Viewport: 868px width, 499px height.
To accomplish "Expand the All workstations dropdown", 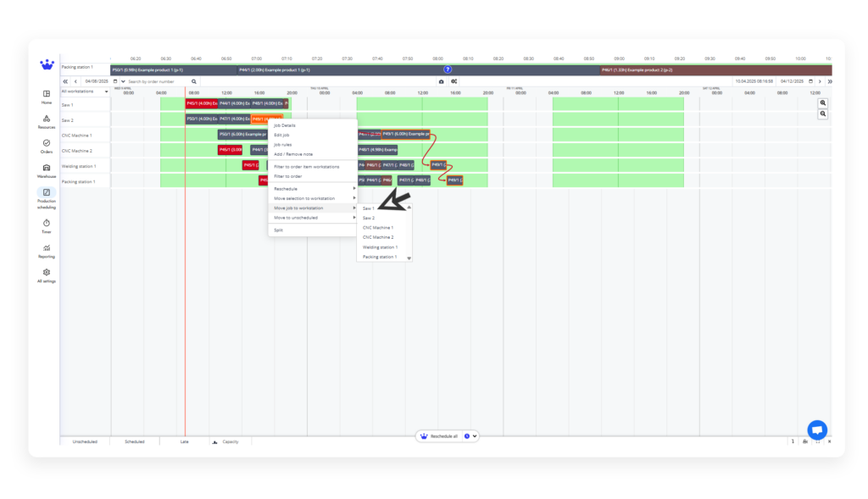I will pyautogui.click(x=85, y=91).
